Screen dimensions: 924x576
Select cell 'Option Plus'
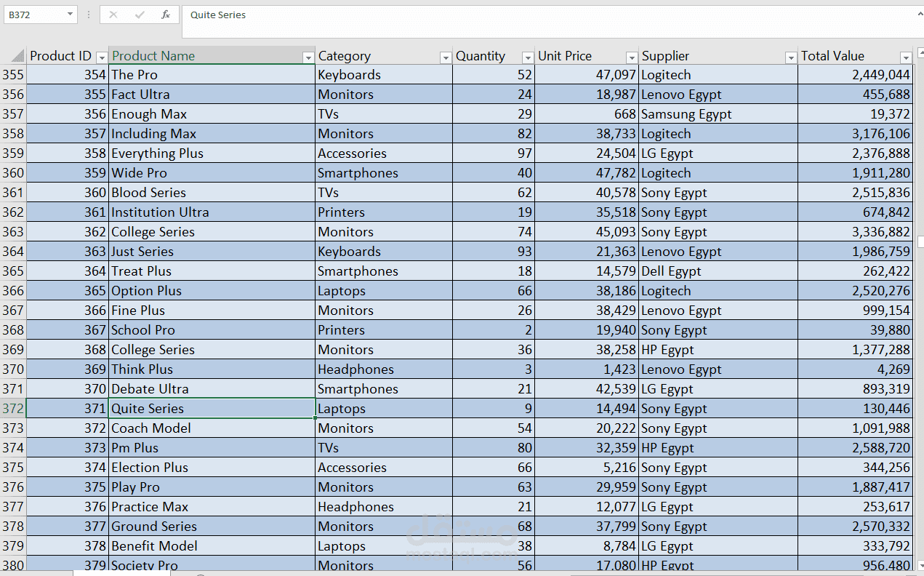tap(212, 291)
